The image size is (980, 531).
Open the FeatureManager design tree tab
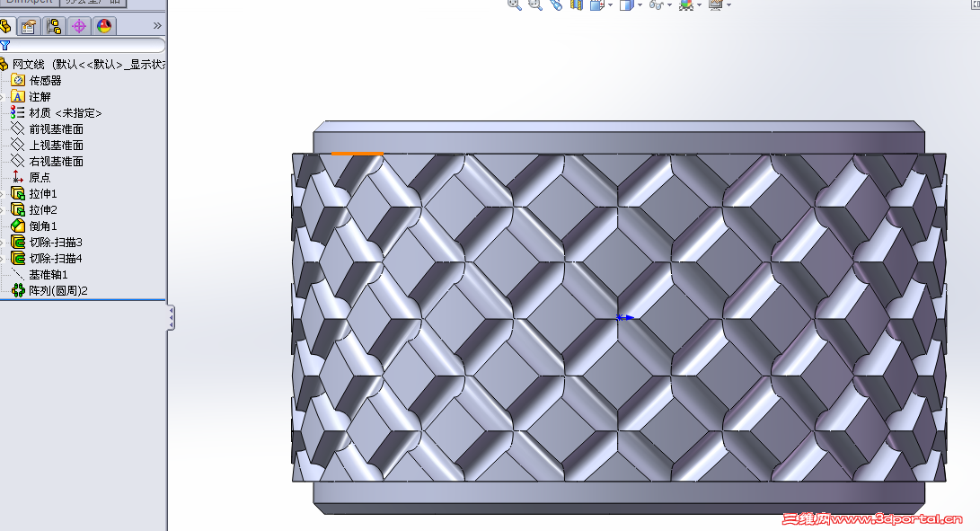(5, 26)
